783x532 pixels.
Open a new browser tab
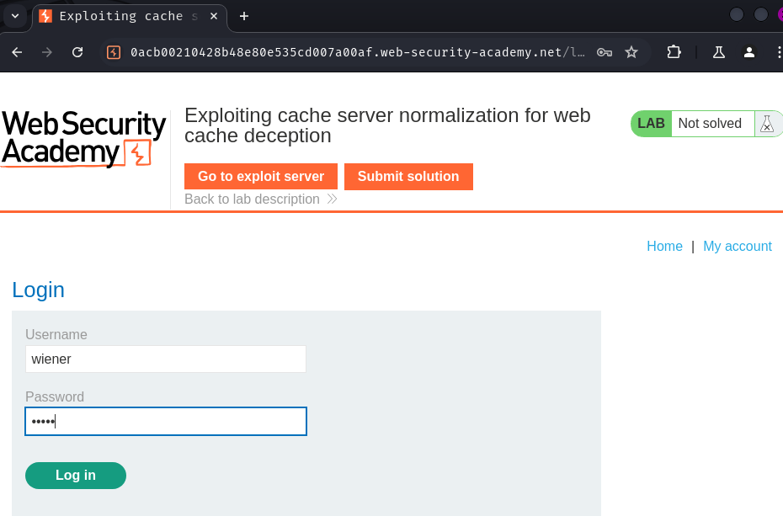click(243, 16)
